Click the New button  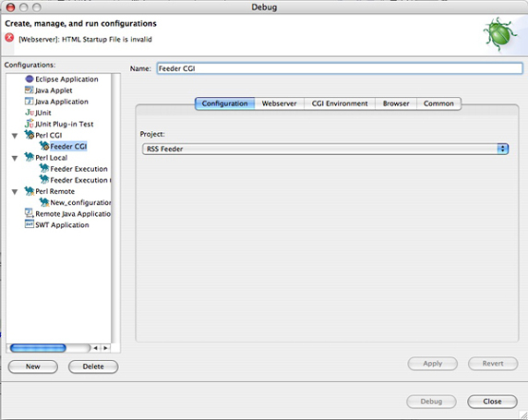(33, 366)
